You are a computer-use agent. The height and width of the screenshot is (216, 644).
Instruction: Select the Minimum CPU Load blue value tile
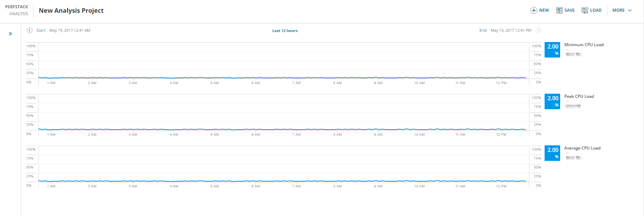[552, 50]
